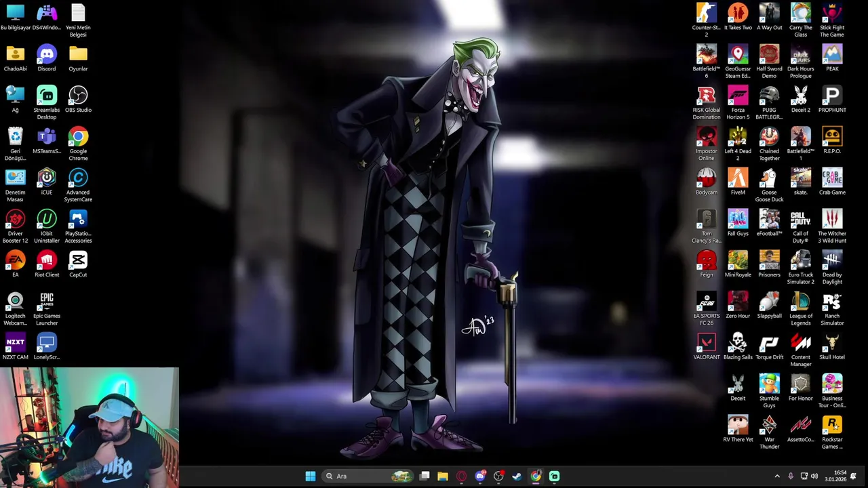Select the Logitech Webcam icon
868x488 pixels.
15,309
